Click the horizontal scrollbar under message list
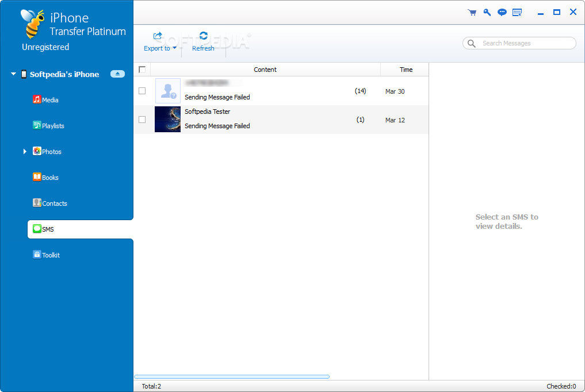The width and height of the screenshot is (585, 392). pyautogui.click(x=232, y=376)
